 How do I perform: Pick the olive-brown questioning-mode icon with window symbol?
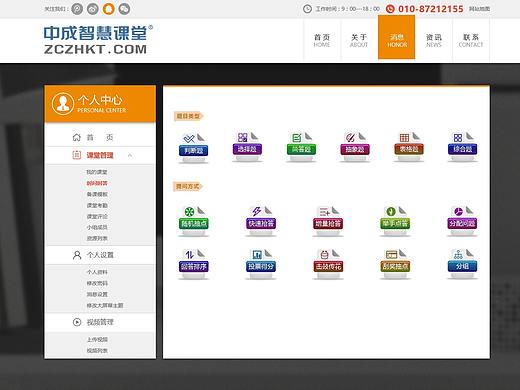tap(395, 264)
